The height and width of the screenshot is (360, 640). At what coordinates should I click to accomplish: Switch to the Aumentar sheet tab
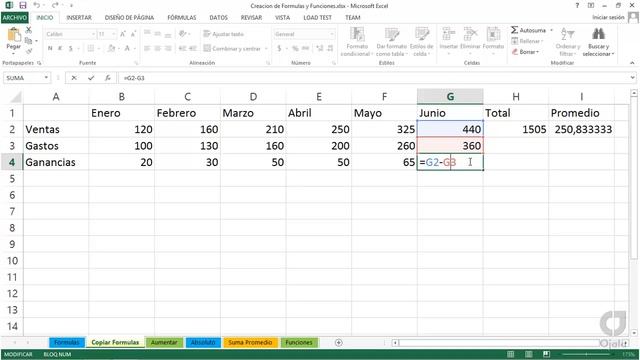(164, 342)
